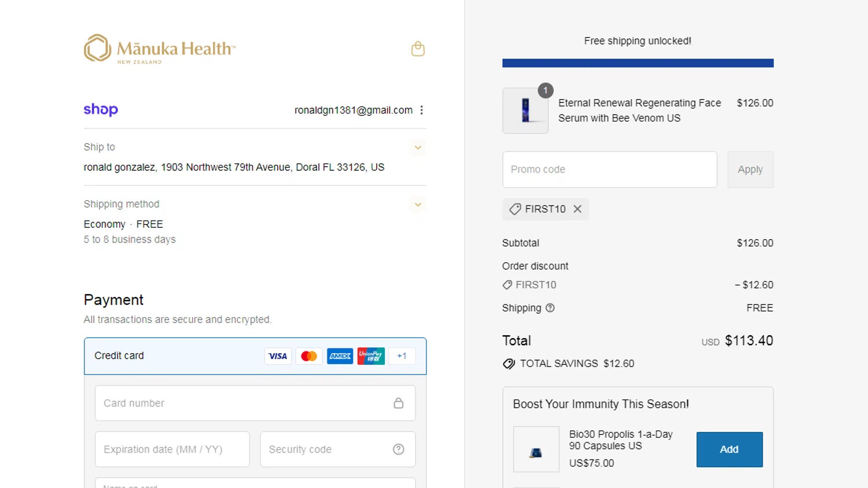Click the FIRST10 tag icon in chip
The height and width of the screenshot is (488, 868).
coord(515,209)
